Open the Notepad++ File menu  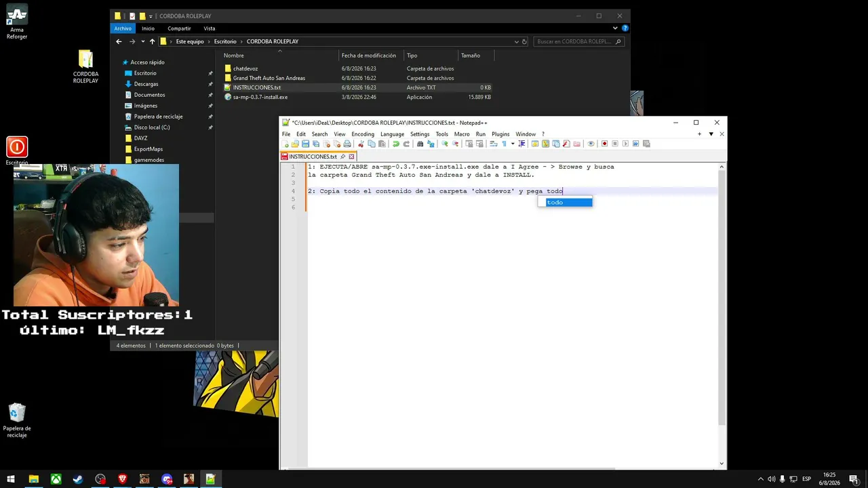click(x=286, y=134)
